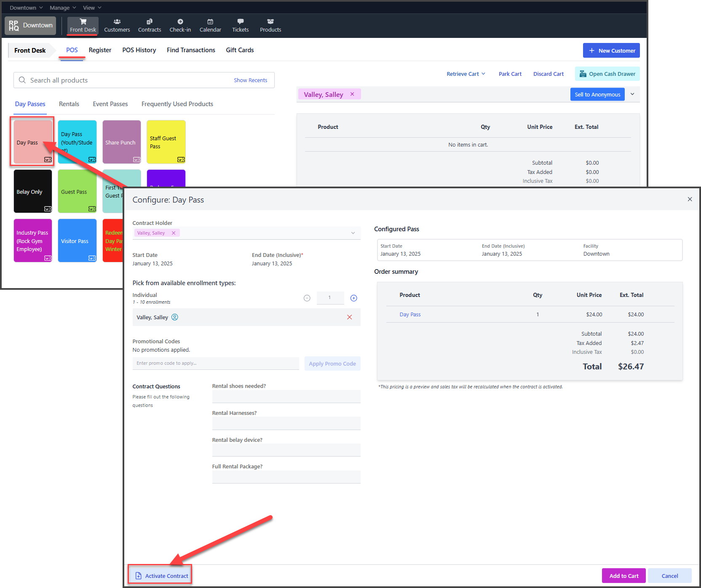This screenshot has width=701, height=588.
Task: Go to Check-in via arrow icon
Action: tap(180, 21)
